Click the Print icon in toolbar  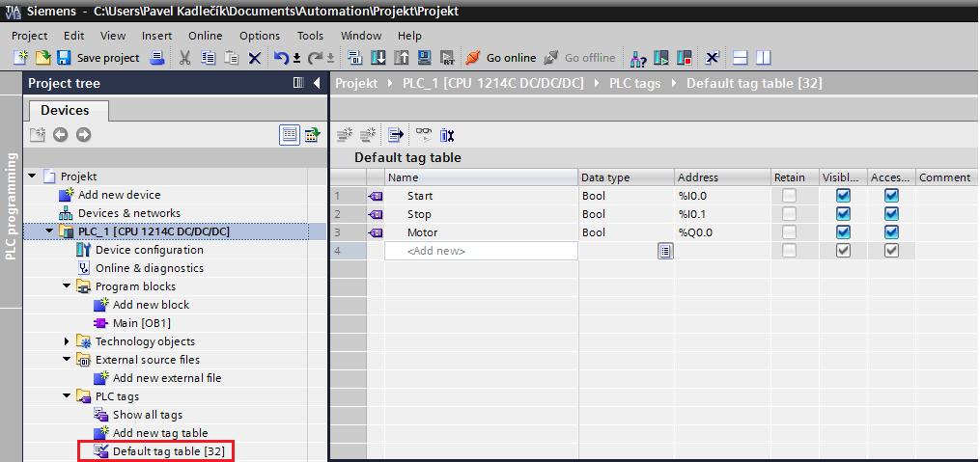156,58
